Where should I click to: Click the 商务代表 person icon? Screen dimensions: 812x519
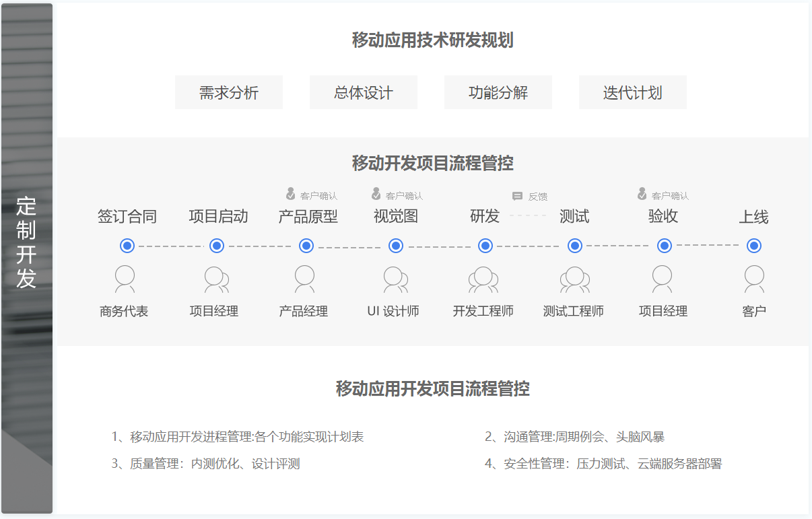[125, 279]
